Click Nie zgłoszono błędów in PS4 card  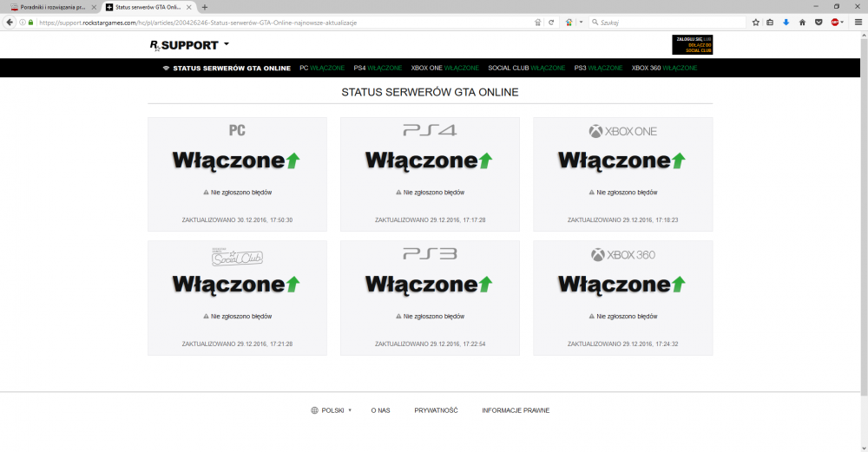434,193
